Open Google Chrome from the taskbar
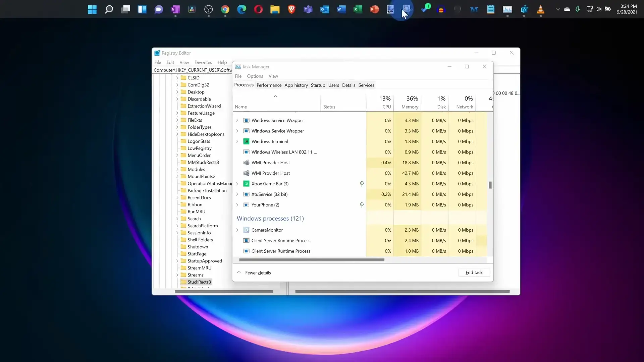Viewport: 644px width, 362px height. [225, 9]
